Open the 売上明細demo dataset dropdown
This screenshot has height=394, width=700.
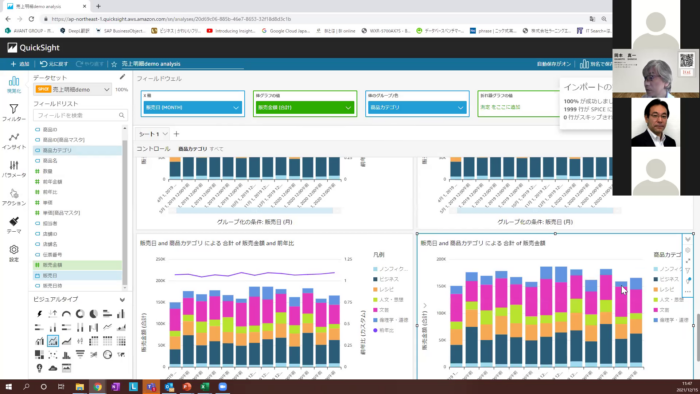pyautogui.click(x=72, y=89)
